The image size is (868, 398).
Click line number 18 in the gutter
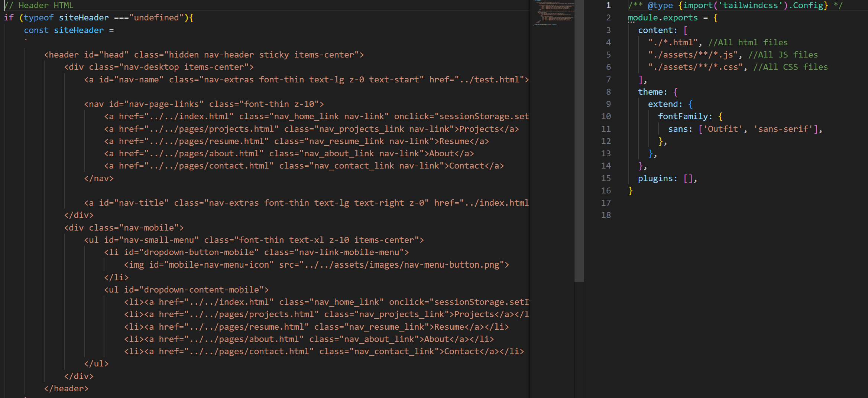[606, 215]
